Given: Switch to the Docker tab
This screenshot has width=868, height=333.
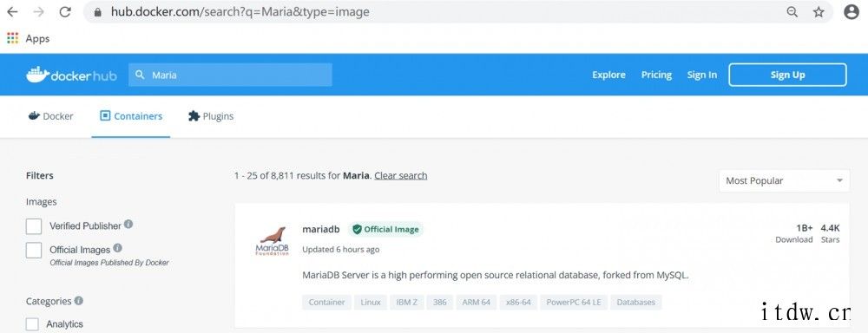Looking at the screenshot, I should (x=51, y=116).
